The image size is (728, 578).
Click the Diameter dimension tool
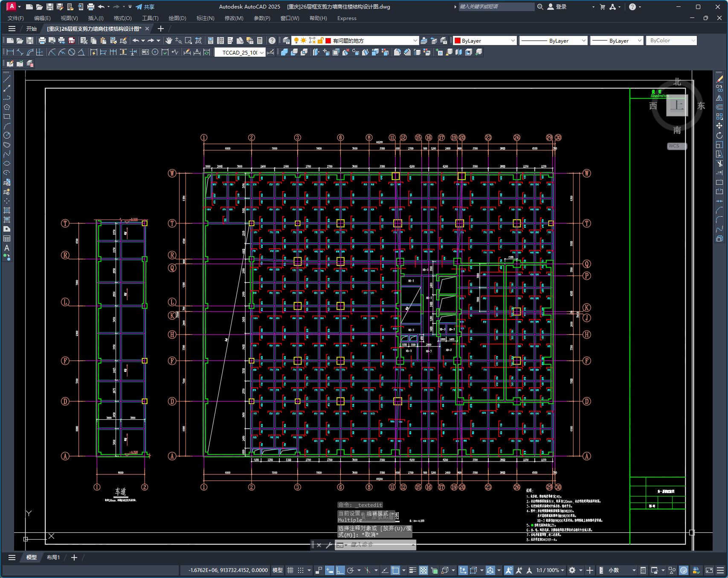[x=72, y=52]
